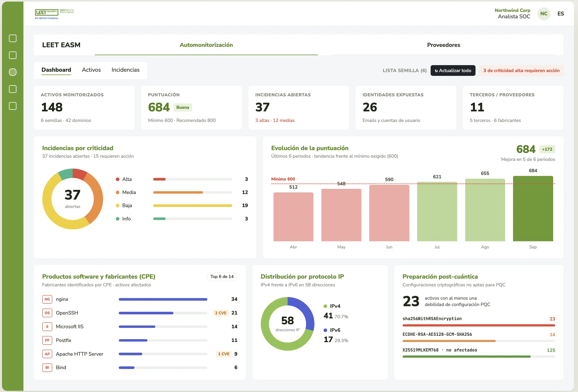
Task: Click the AP badge for Apache HTTP Server
Action: pos(47,354)
